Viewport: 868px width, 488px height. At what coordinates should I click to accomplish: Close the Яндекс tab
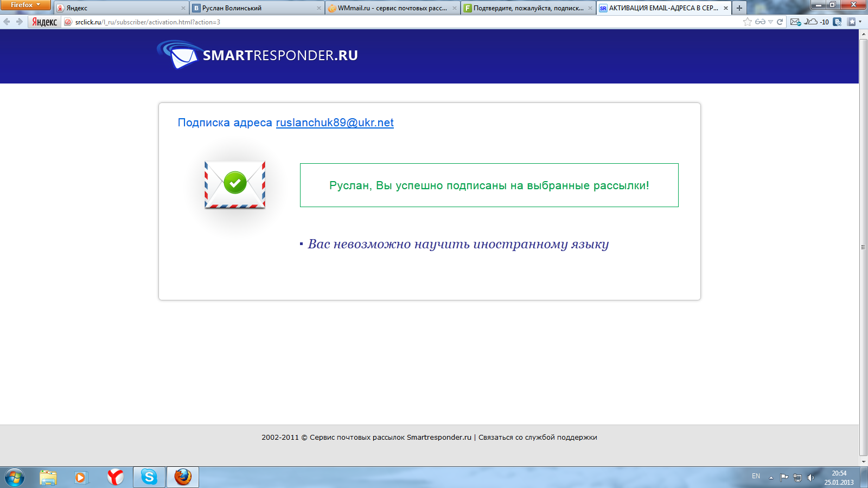183,8
